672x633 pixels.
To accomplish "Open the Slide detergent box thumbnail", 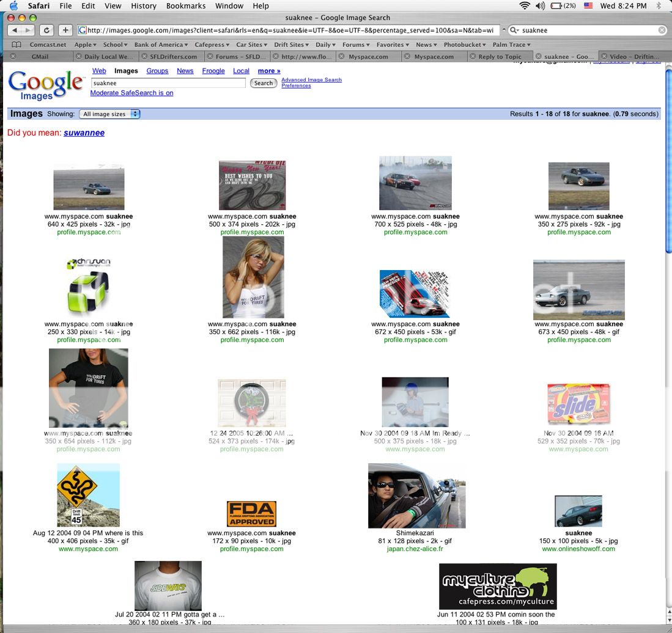I will (x=578, y=404).
